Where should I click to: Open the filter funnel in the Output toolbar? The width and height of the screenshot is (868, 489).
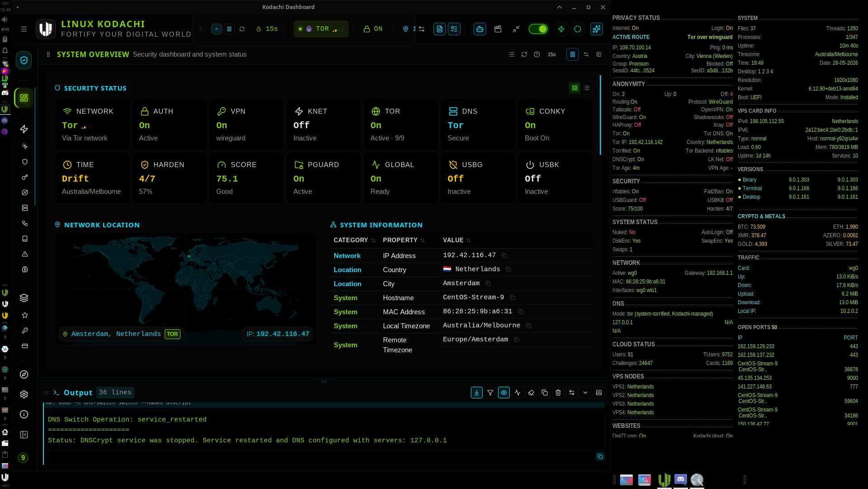(490, 393)
